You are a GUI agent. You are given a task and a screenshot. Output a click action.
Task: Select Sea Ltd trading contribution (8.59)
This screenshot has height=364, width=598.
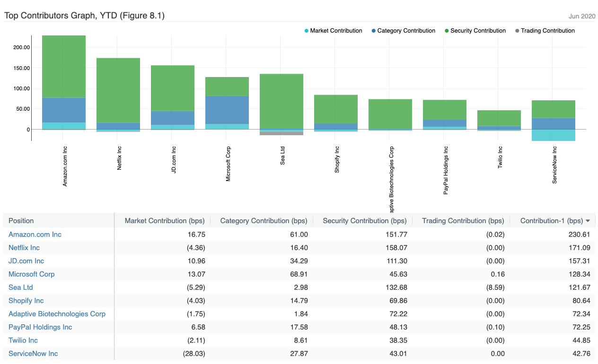[x=494, y=287]
